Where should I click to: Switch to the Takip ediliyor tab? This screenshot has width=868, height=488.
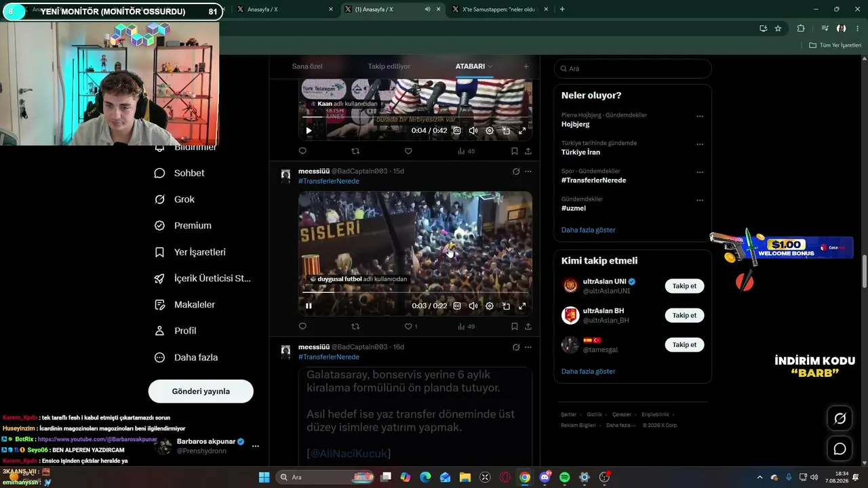pos(389,66)
